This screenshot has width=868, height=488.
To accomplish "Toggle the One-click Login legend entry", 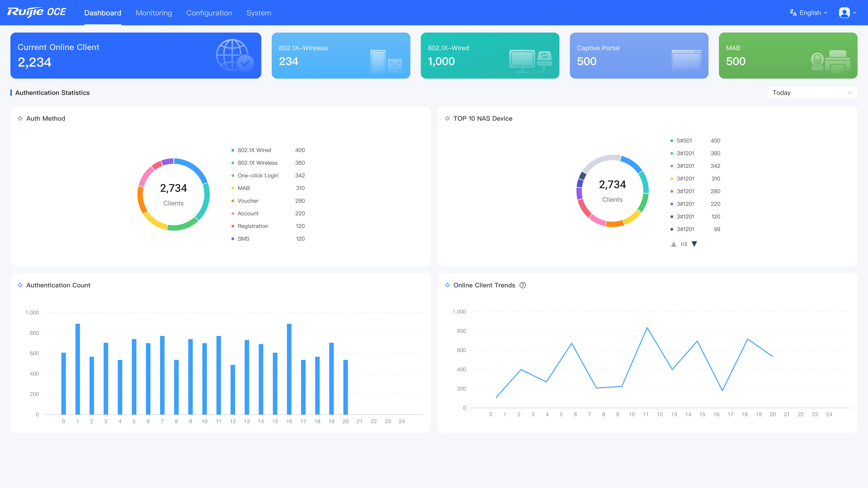I will (268, 175).
